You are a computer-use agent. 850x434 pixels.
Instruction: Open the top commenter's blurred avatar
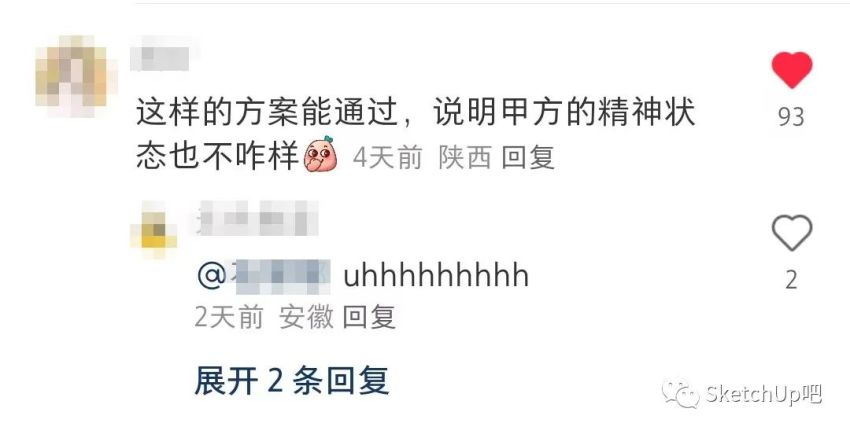click(x=74, y=76)
